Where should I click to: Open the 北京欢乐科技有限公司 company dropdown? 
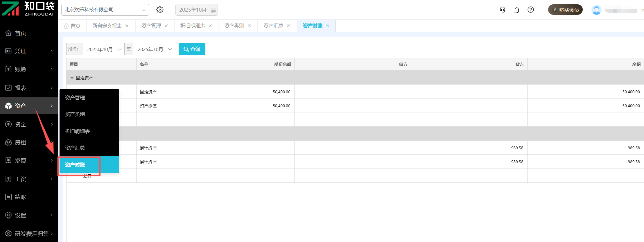(x=105, y=10)
